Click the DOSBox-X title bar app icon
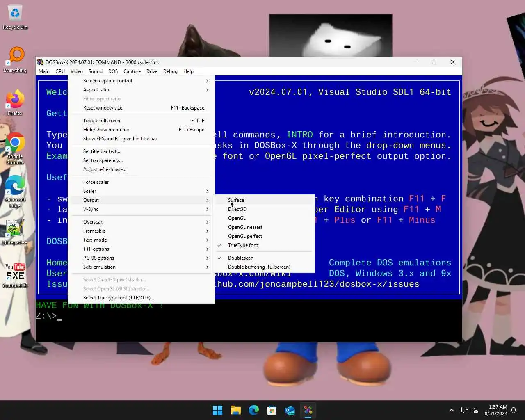Image resolution: width=525 pixels, height=420 pixels. coord(40,62)
